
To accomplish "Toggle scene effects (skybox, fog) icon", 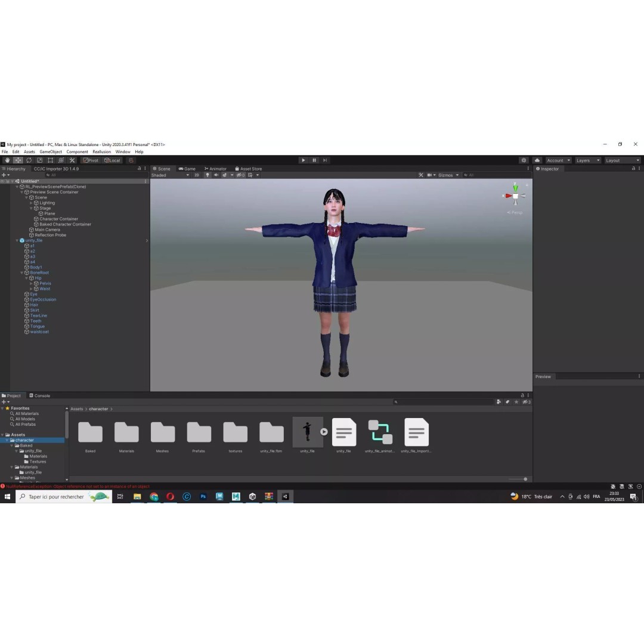I will (225, 175).
